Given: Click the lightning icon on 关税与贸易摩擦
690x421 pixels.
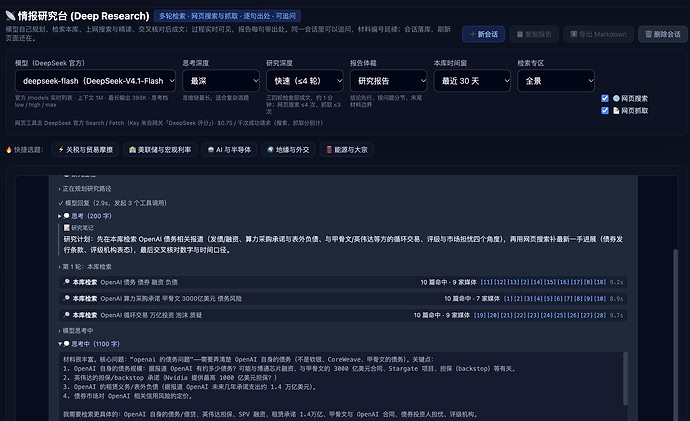Looking at the screenshot, I should (x=61, y=150).
